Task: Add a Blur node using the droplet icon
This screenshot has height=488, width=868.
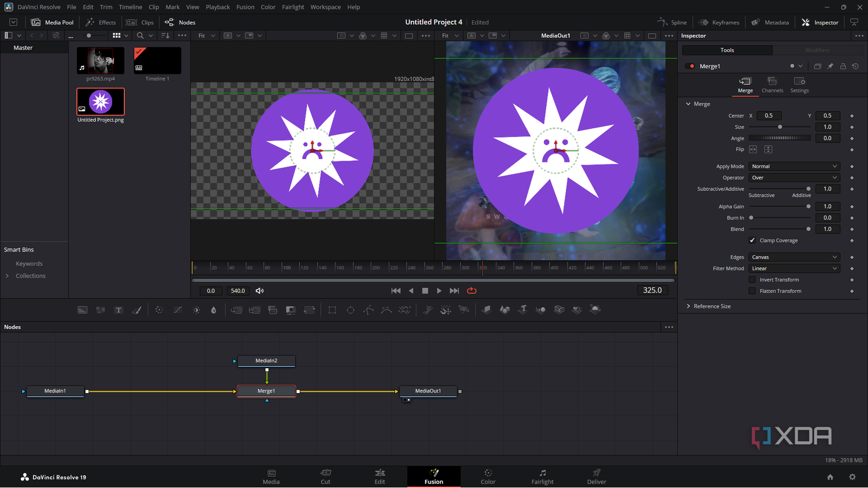Action: (x=214, y=310)
